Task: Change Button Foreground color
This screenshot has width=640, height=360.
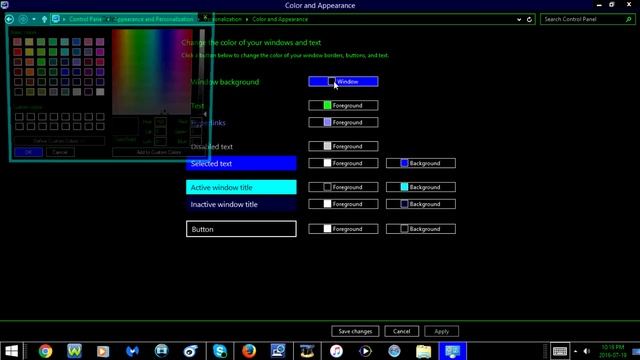Action: tap(343, 229)
